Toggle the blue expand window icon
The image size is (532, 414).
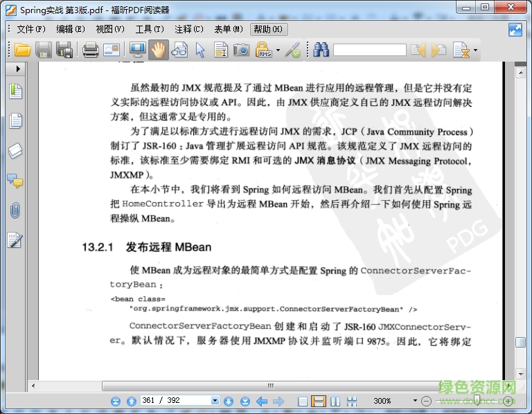tap(515, 30)
